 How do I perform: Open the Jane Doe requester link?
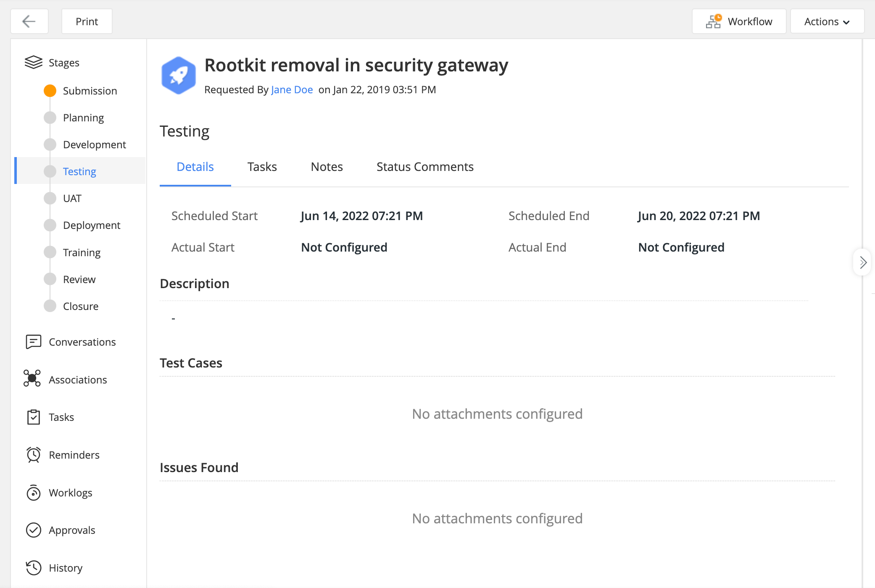[292, 90]
